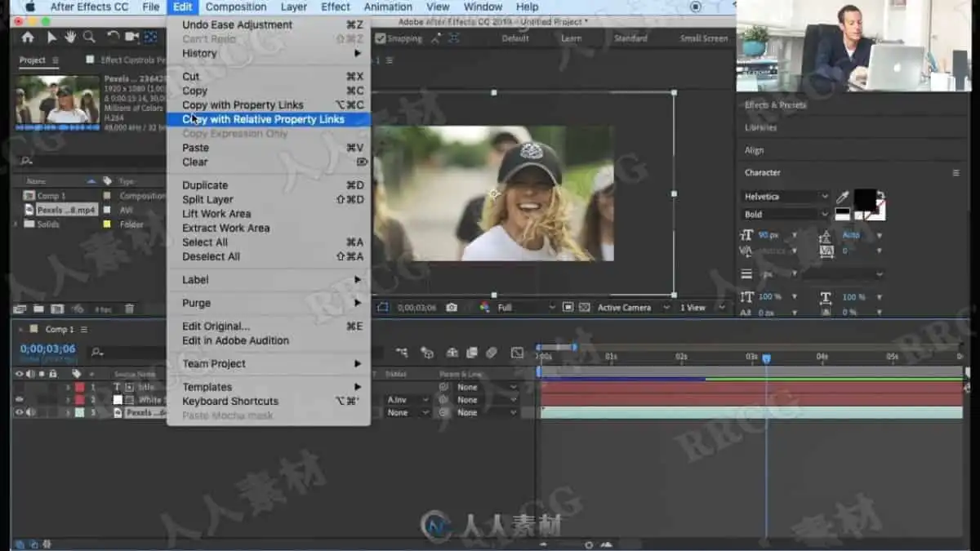Open the Composition menu in menu bar

pyautogui.click(x=235, y=7)
